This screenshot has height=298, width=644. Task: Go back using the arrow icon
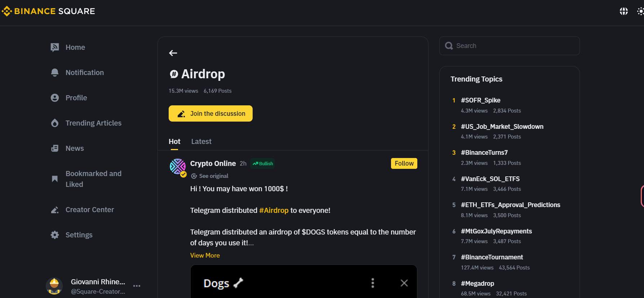(x=173, y=53)
